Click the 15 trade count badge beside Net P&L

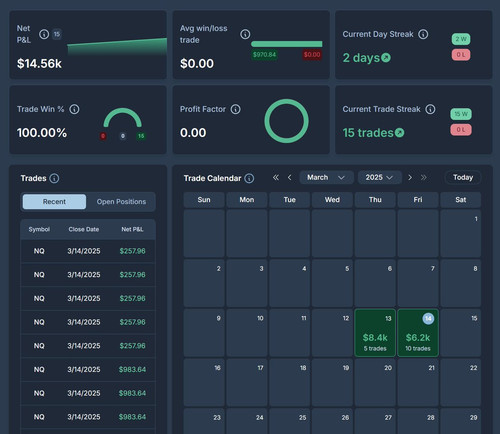pyautogui.click(x=57, y=34)
